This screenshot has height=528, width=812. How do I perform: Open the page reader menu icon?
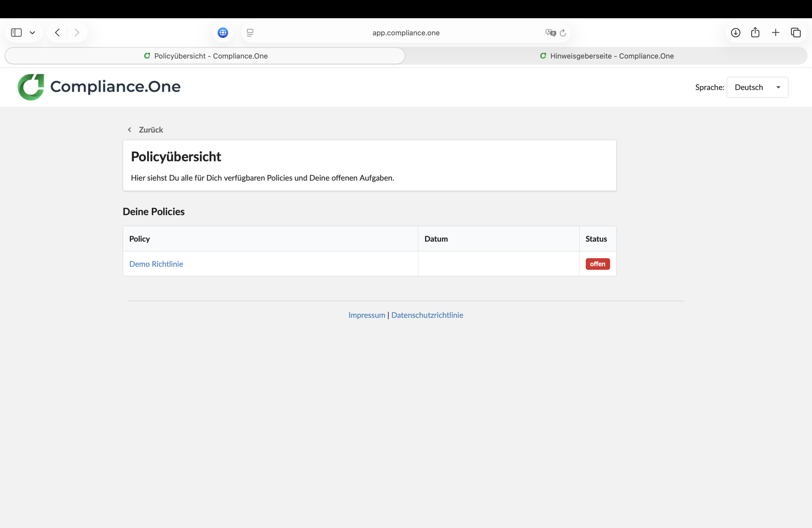(250, 33)
